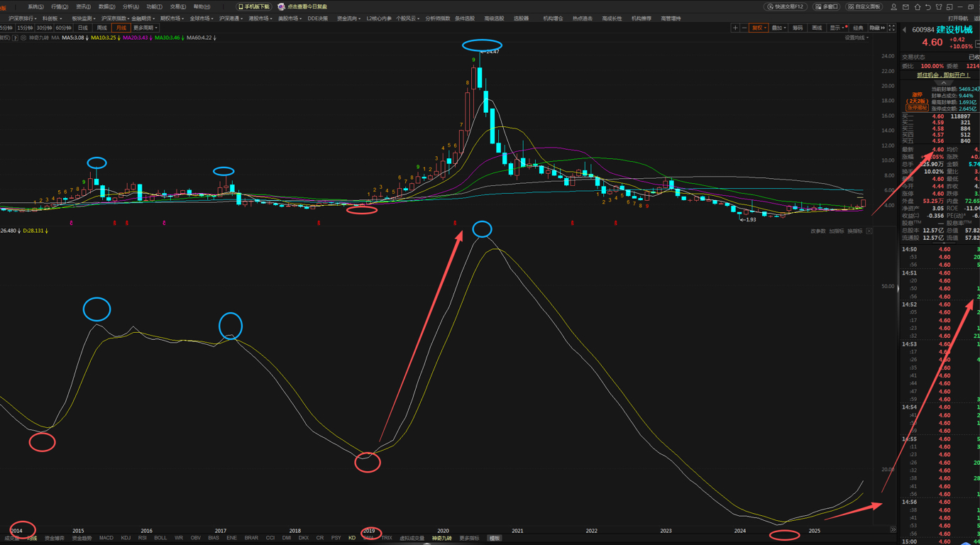Open quick trade F12
This screenshot has height=545, width=980.
coord(786,6)
